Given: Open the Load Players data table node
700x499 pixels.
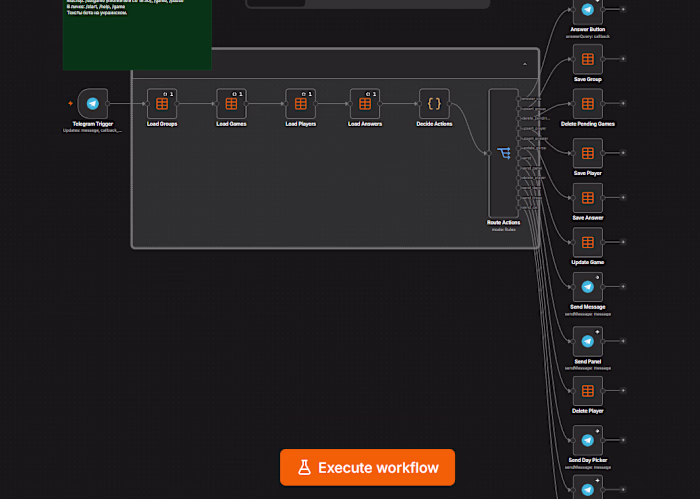Looking at the screenshot, I should tap(300, 104).
